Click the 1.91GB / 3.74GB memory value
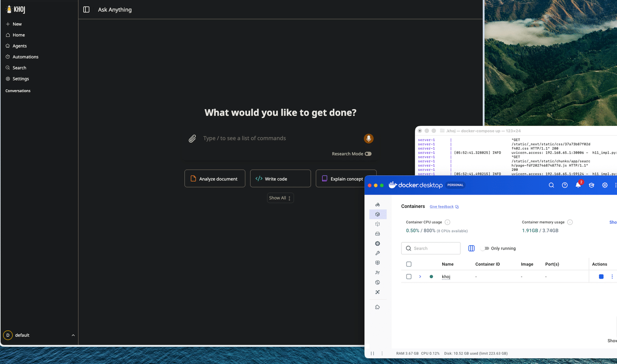The width and height of the screenshot is (617, 364). (x=540, y=231)
